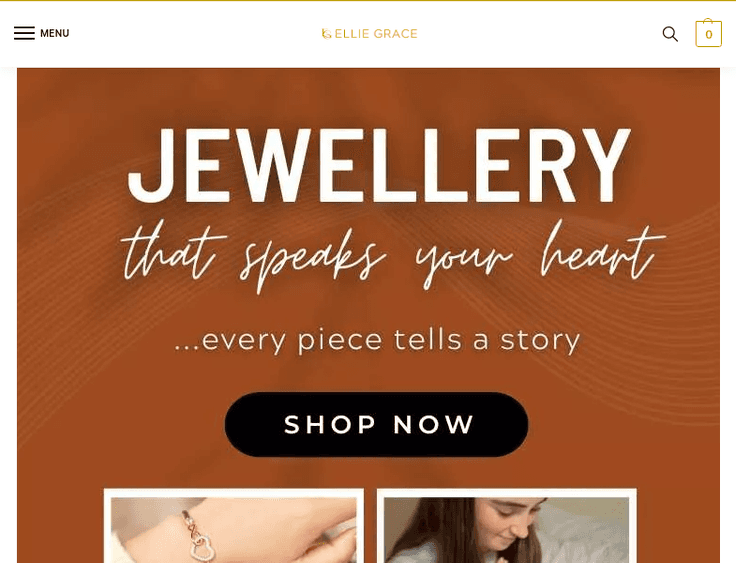Click the MENU text label
The height and width of the screenshot is (563, 750).
(x=55, y=33)
